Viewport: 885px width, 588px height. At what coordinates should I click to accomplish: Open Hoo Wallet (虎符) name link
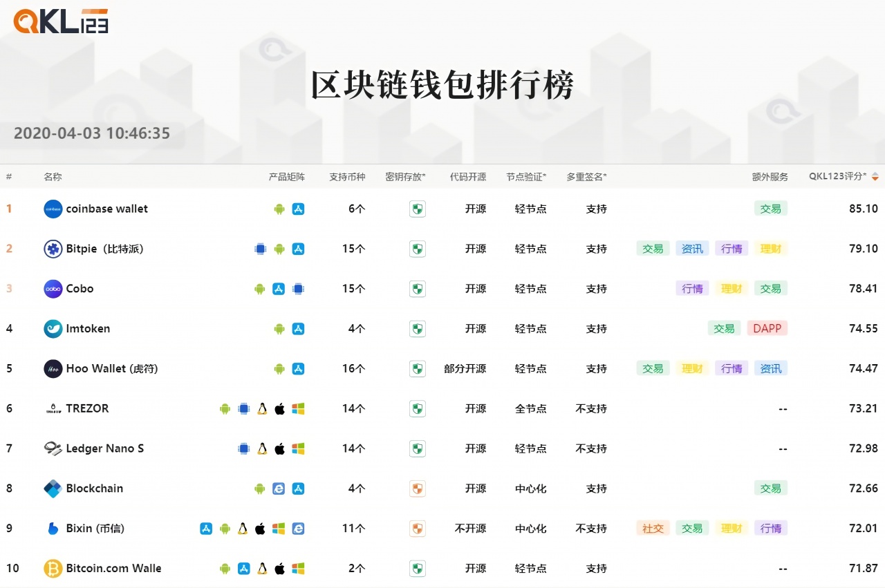[112, 368]
